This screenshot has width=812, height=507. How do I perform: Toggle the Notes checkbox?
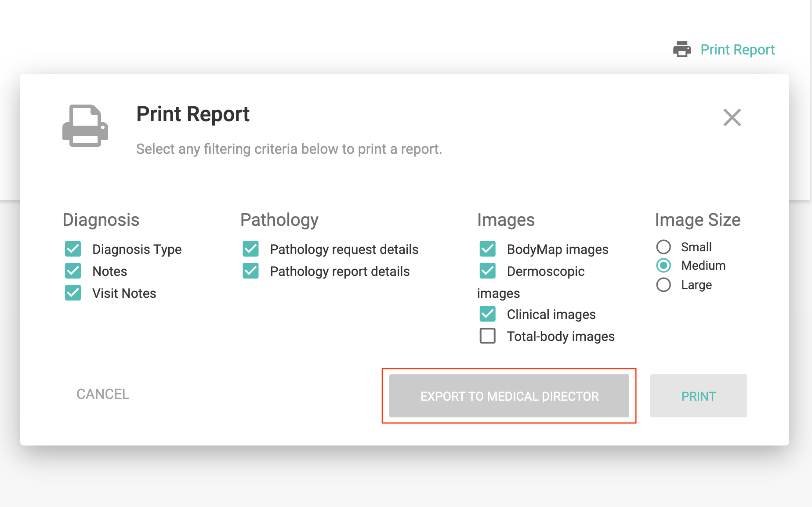click(x=73, y=271)
